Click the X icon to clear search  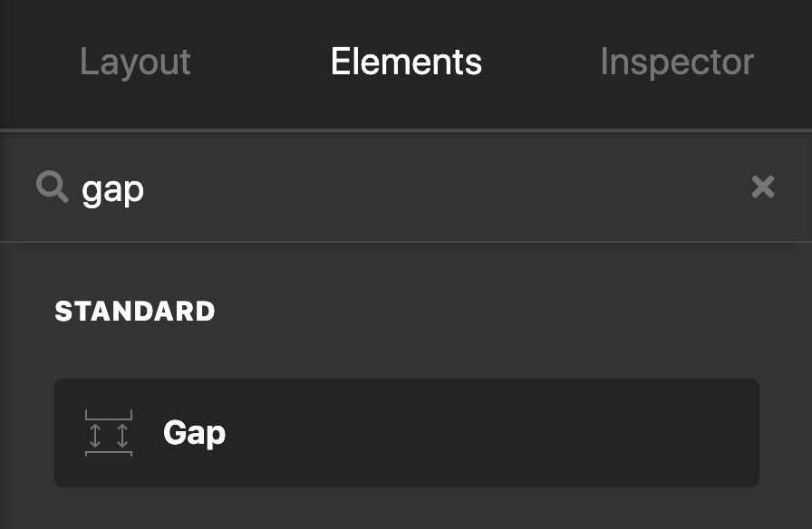(762, 188)
